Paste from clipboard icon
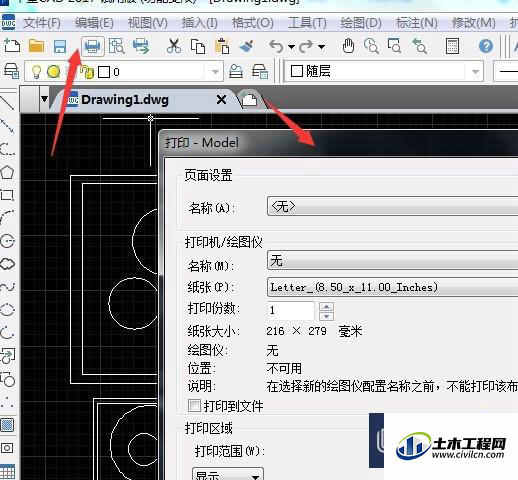Screen dimensions: 518x480 [x=222, y=46]
